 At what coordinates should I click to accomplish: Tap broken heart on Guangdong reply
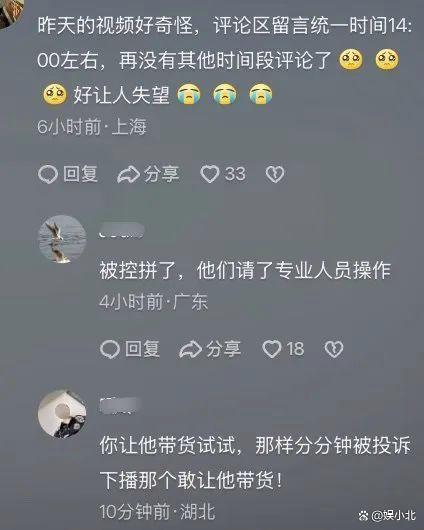(334, 349)
